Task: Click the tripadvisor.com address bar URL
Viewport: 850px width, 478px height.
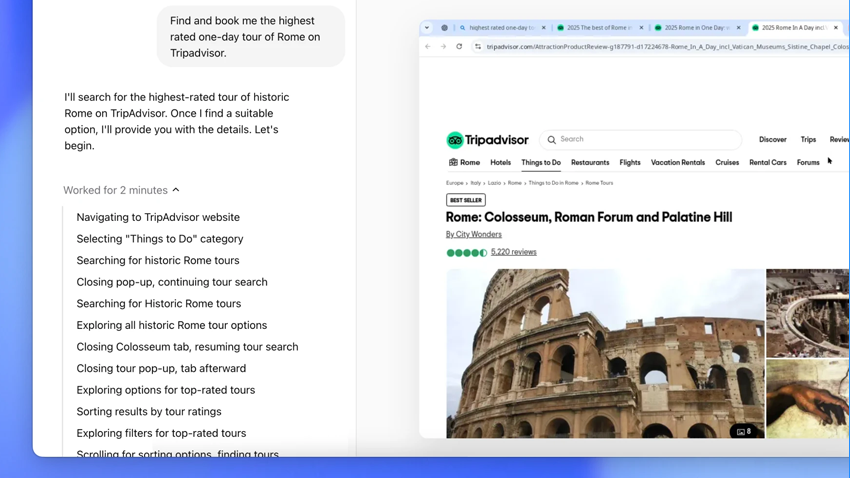Action: pos(667,47)
